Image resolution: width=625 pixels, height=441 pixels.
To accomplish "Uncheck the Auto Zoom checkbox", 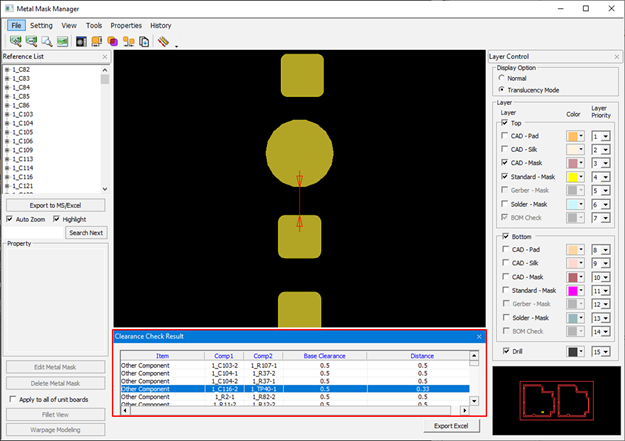I will point(10,218).
